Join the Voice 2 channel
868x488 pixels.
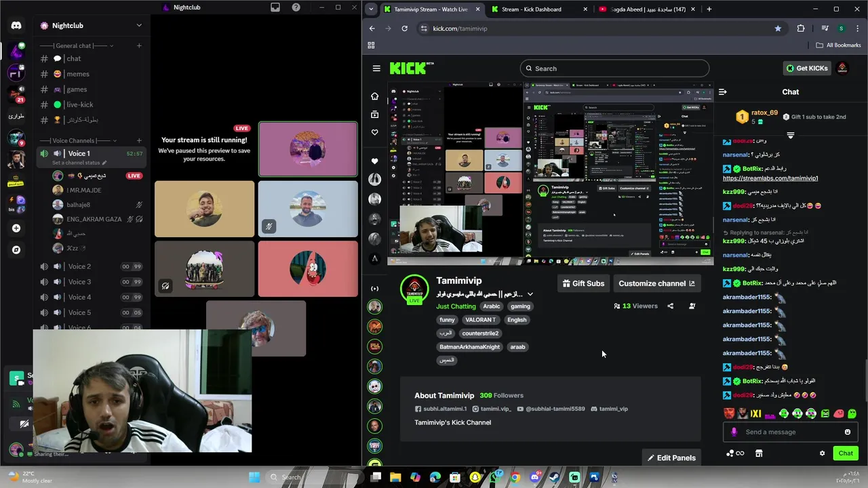tap(91, 266)
